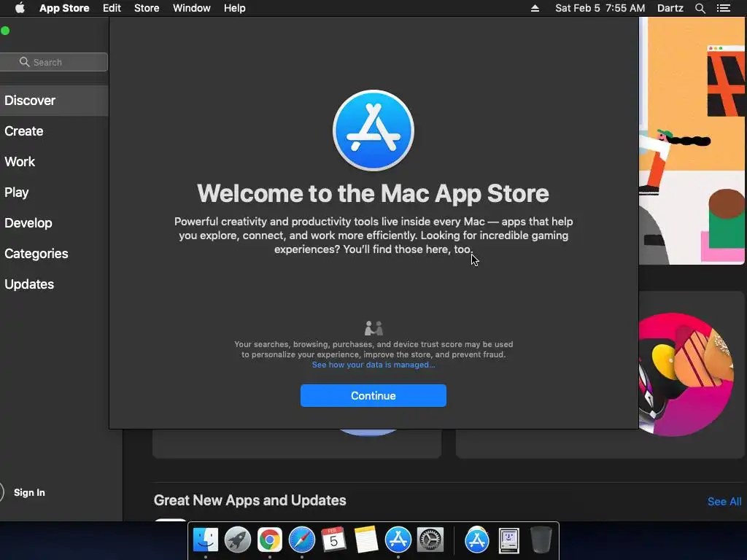Open the Window menu

click(x=192, y=8)
